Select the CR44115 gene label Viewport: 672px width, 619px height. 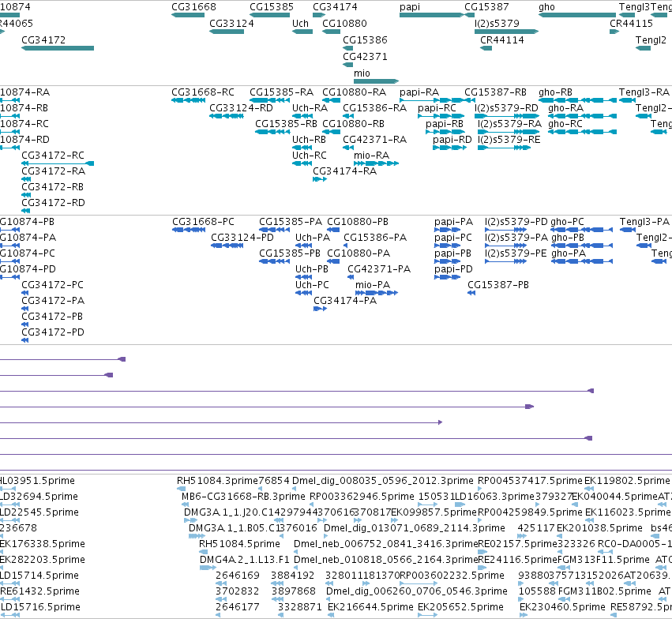point(631,24)
